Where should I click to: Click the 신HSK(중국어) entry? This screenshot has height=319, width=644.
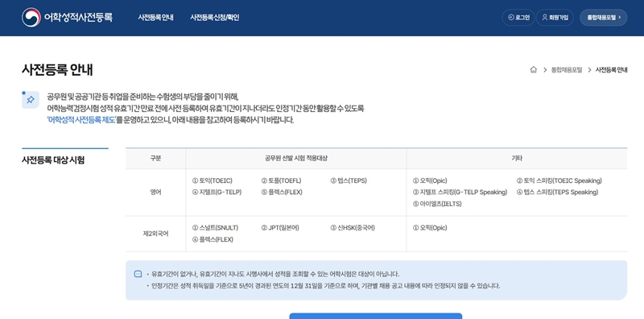tap(353, 228)
